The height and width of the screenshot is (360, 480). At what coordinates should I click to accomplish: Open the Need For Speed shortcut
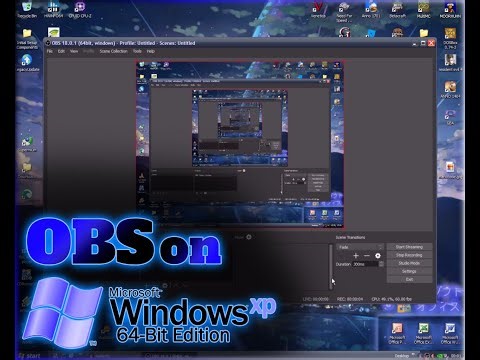(344, 12)
